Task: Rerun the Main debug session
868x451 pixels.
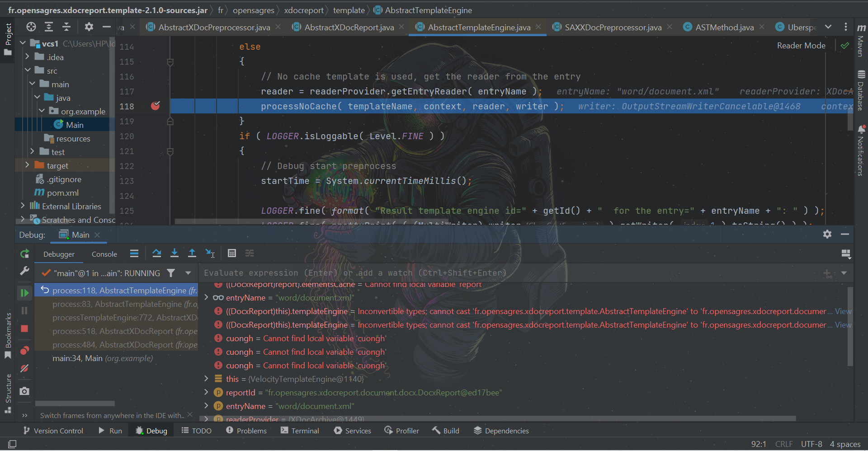Action: pos(24,254)
